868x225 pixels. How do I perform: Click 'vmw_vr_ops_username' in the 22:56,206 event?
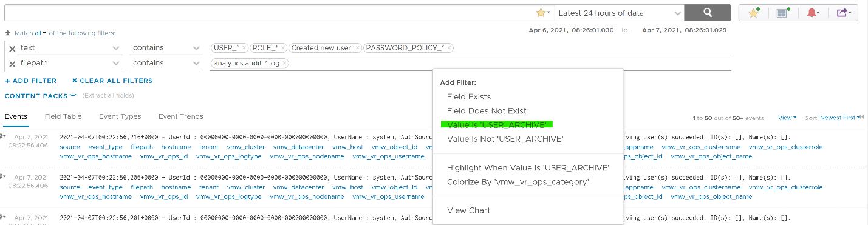click(388, 197)
